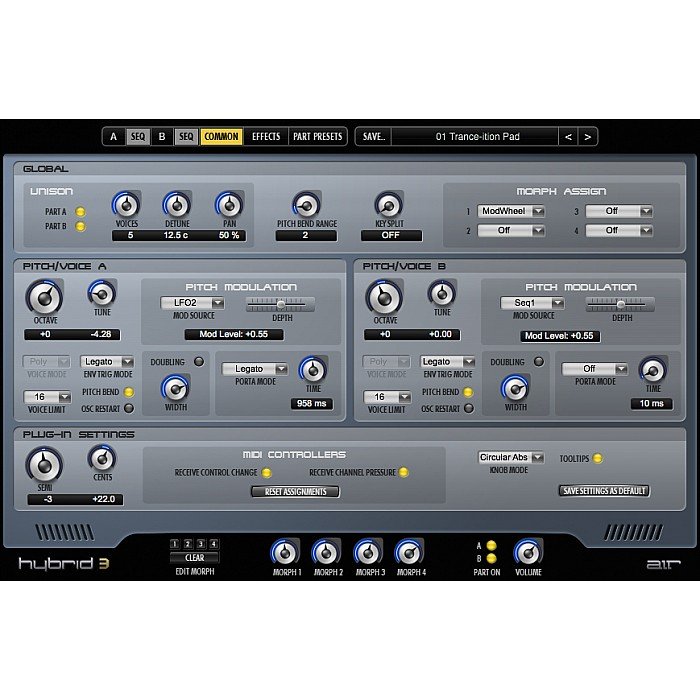Click the Pitch/Voice A Octave knob
The image size is (700, 700).
44,296
